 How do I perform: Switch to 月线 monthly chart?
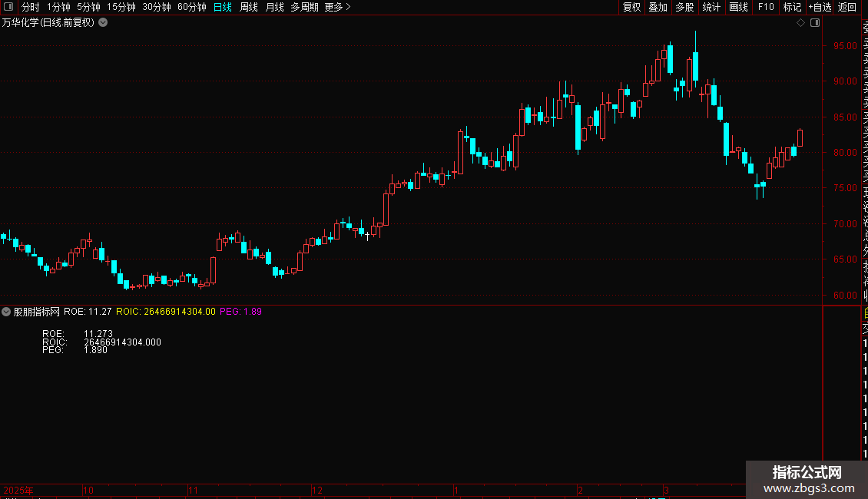coord(274,7)
